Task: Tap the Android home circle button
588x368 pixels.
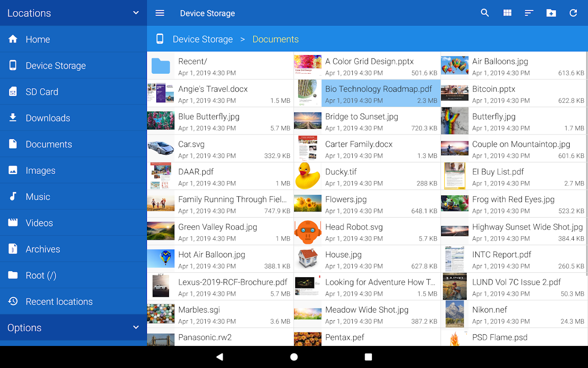Action: pyautogui.click(x=294, y=357)
